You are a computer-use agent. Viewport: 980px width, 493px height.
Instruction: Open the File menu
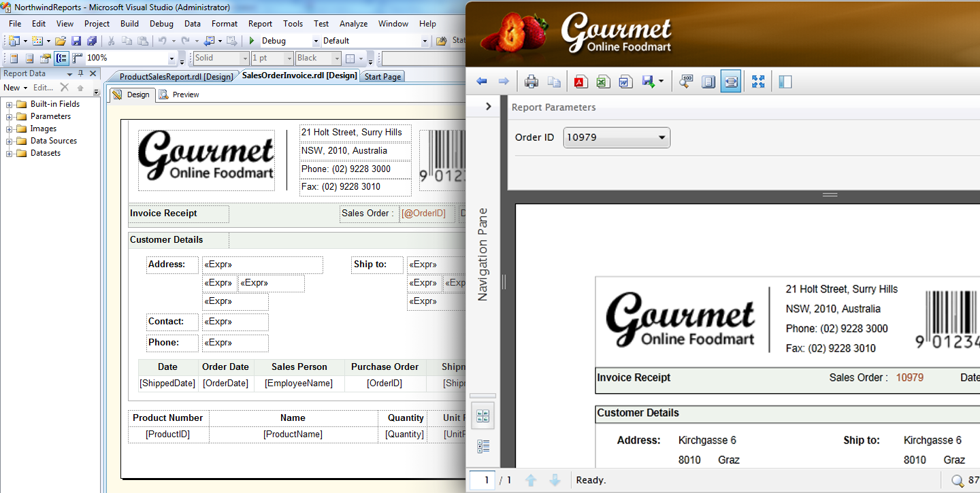click(15, 23)
